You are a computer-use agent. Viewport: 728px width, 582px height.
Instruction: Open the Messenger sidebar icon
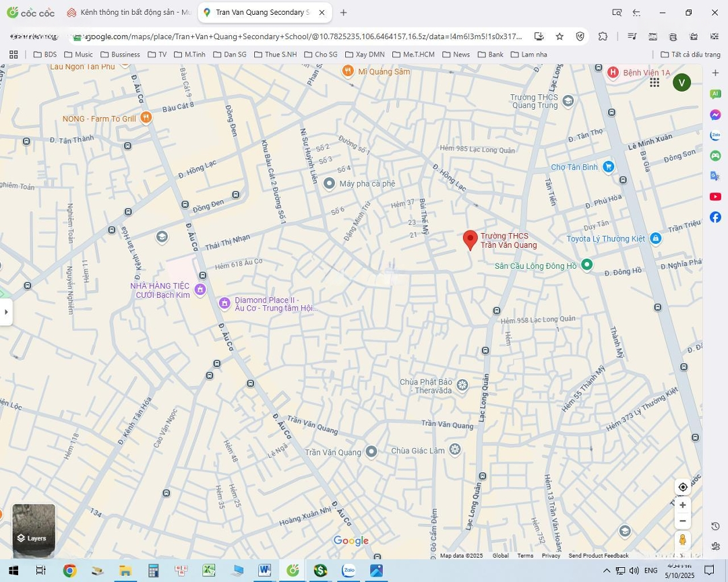click(x=715, y=115)
